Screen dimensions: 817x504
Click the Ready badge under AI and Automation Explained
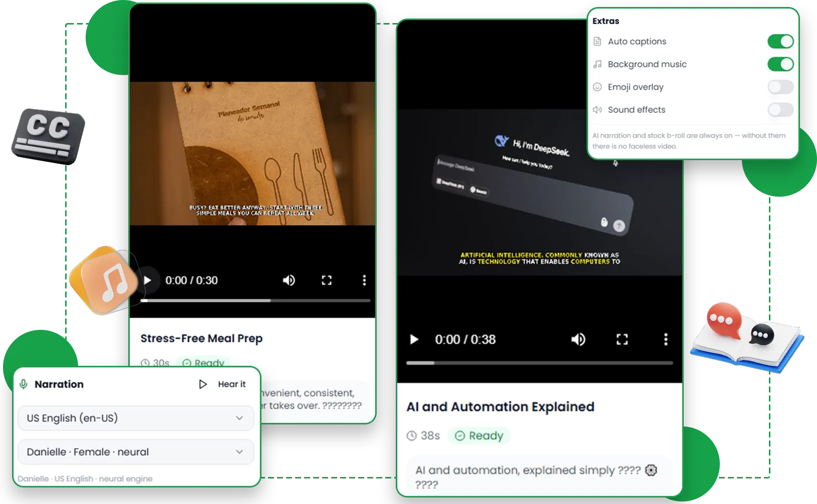pos(479,436)
